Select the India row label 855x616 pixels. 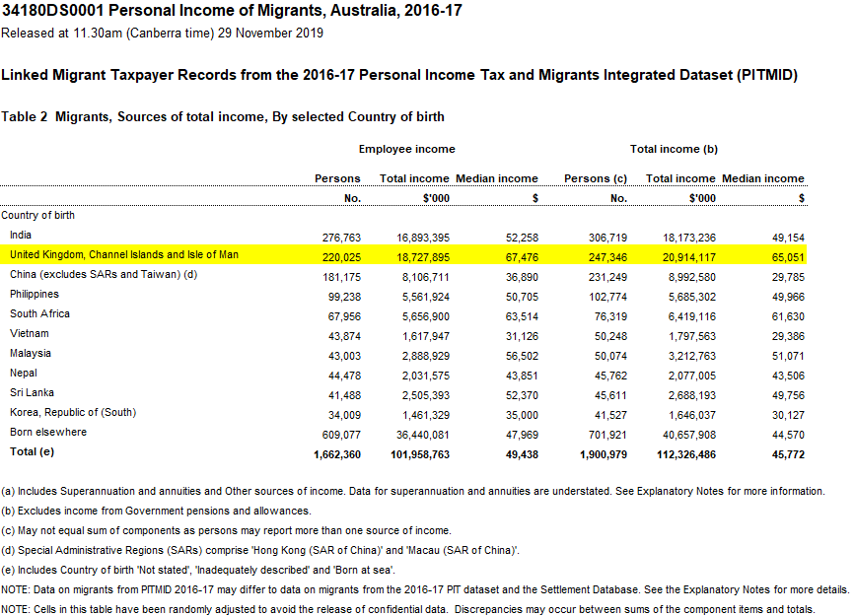[20, 235]
